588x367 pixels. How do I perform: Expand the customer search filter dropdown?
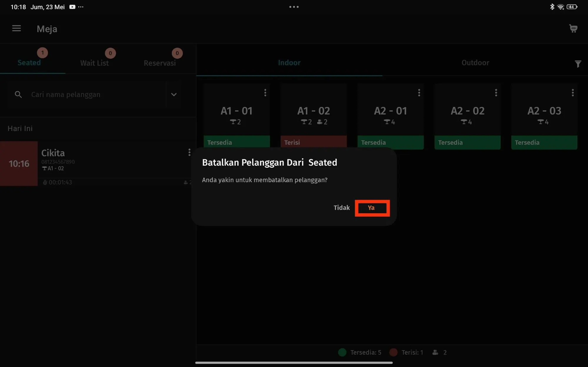pyautogui.click(x=174, y=94)
